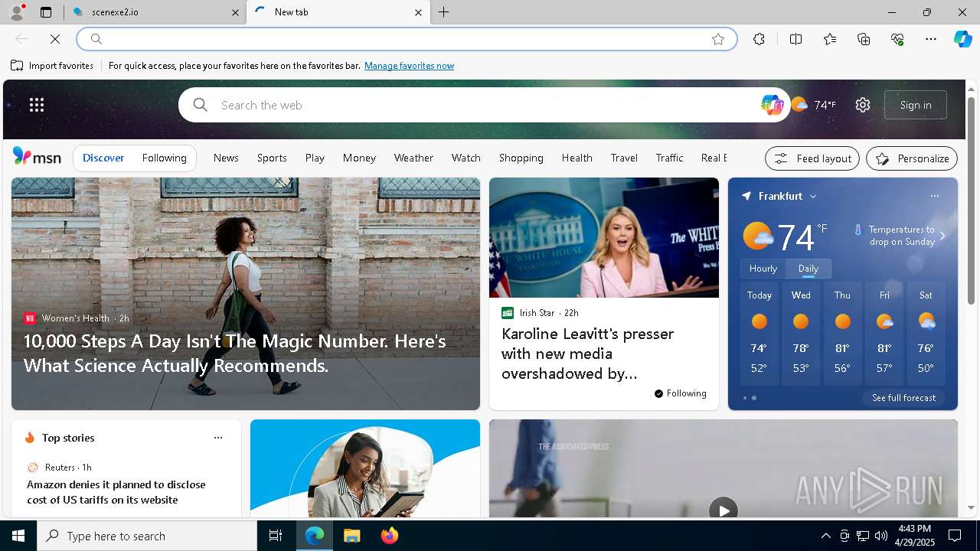Open the Shopping category
Screen dimensions: 980x551
[x=521, y=158]
